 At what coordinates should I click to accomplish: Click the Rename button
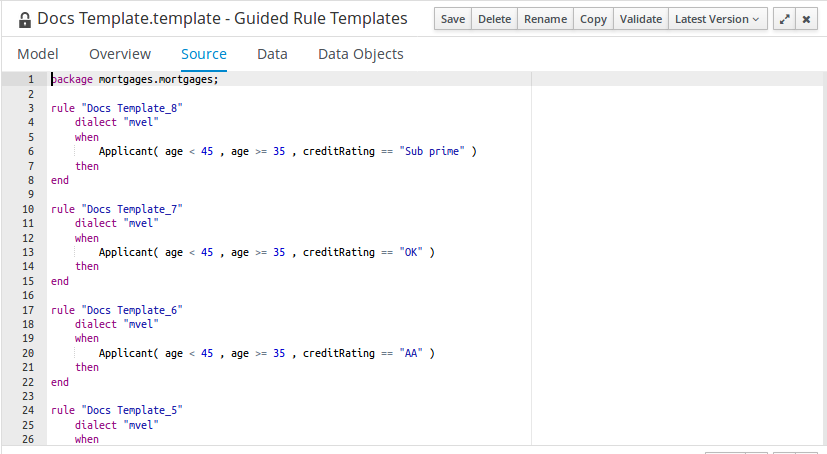545,19
